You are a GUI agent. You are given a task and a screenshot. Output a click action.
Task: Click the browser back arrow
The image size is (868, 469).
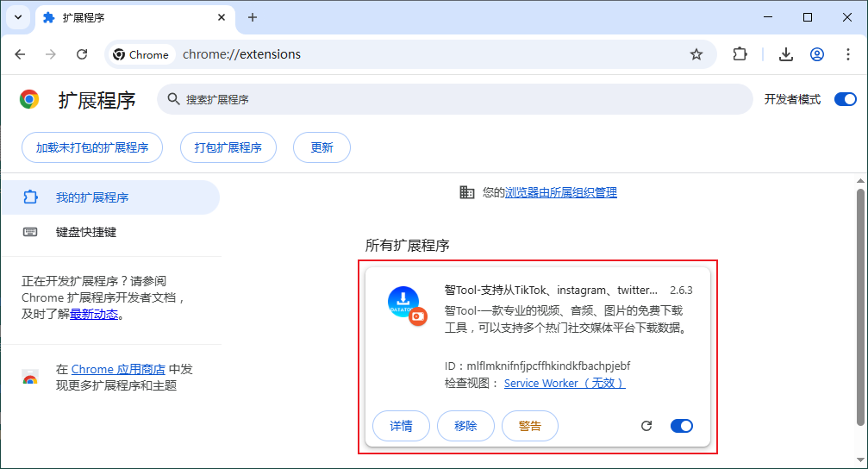click(20, 54)
